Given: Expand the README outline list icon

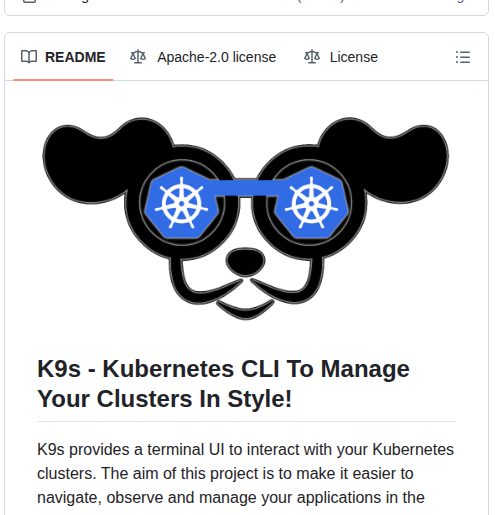Looking at the screenshot, I should 463,57.
